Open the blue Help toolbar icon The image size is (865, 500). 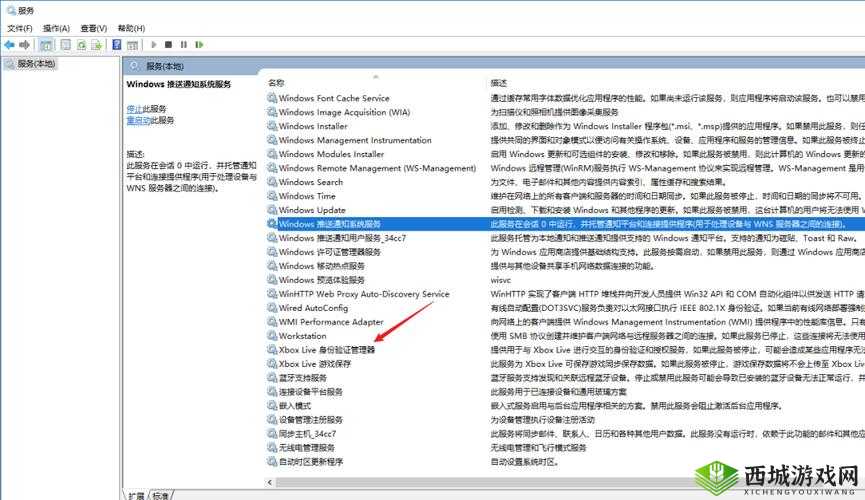coord(116,45)
